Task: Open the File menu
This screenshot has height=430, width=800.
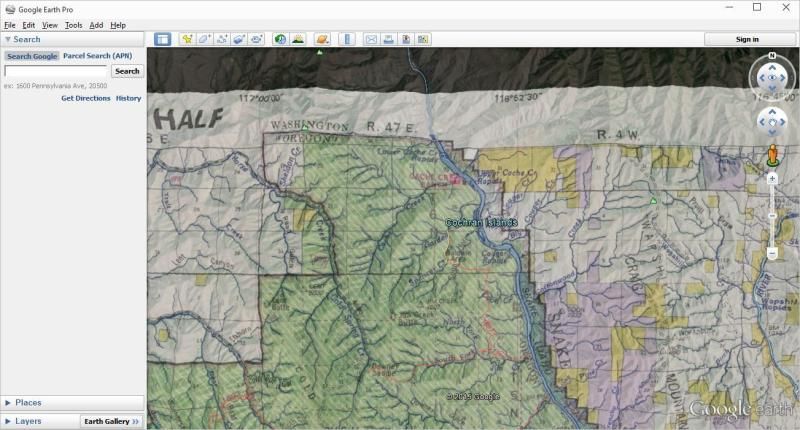Action: click(10, 25)
